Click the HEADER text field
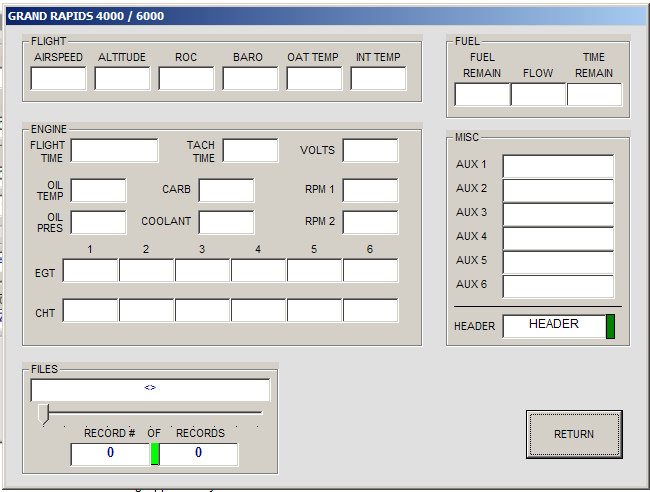Screen dimensions: 650x492 (554, 326)
